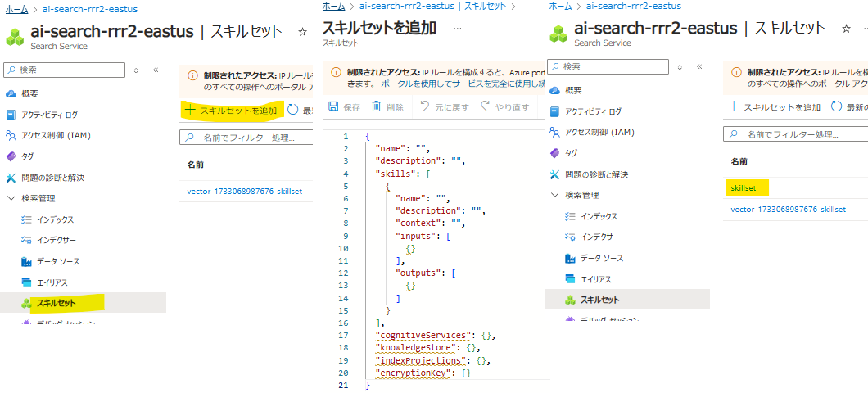Click インデックス icon in left screenshot sidebar

point(26,219)
